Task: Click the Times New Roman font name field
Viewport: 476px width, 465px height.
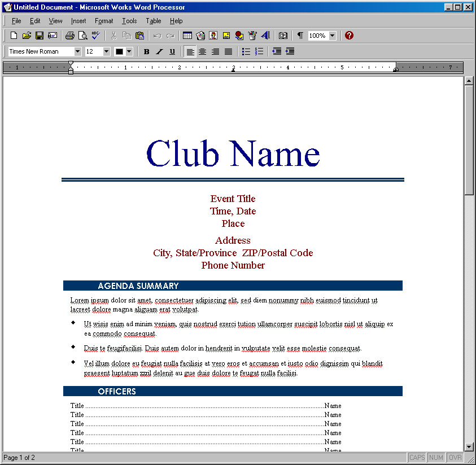Action: click(x=41, y=51)
